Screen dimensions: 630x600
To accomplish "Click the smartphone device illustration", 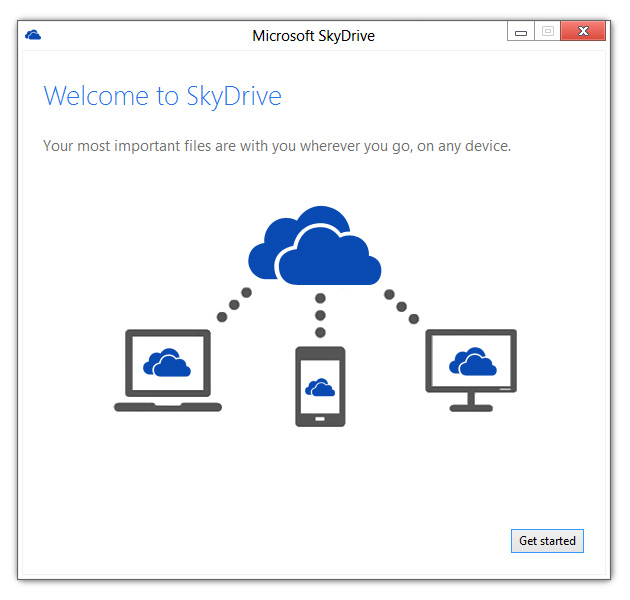I will tap(320, 386).
